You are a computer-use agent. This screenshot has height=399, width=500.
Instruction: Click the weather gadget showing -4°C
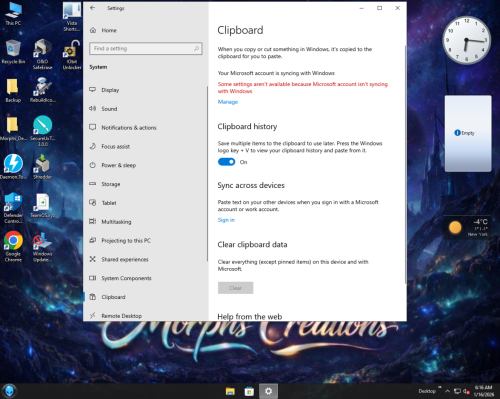pos(467,227)
